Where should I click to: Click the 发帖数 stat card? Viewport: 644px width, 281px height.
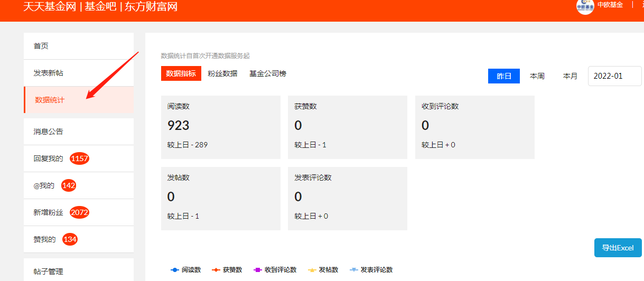[221, 199]
